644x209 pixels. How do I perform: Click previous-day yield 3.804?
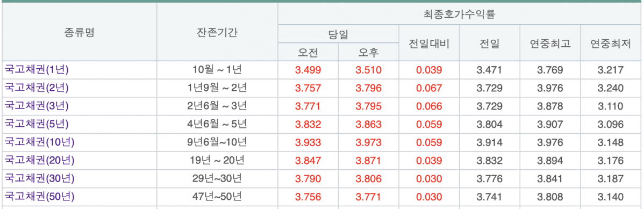click(490, 125)
